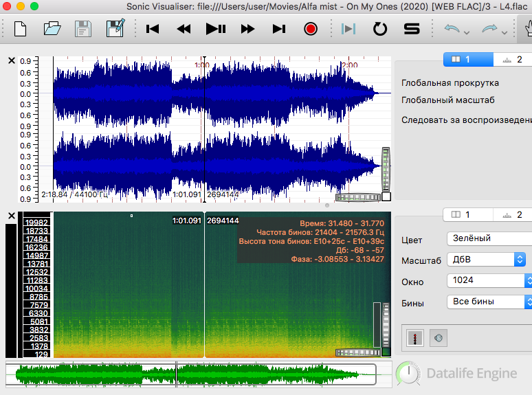Click the Rewind double-arrow button
This screenshot has height=395, width=532.
(184, 29)
